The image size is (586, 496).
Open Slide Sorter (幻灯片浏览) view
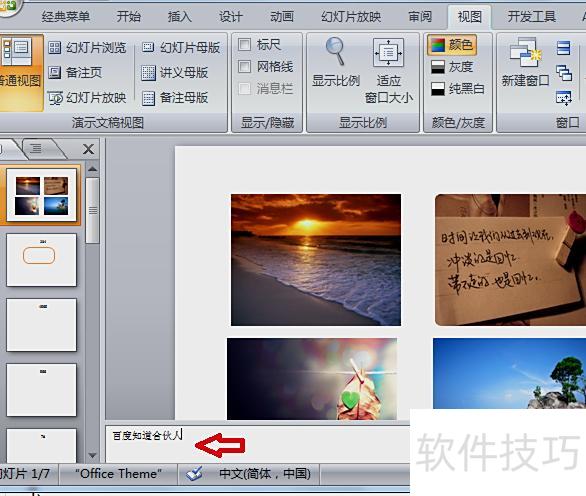tap(87, 48)
